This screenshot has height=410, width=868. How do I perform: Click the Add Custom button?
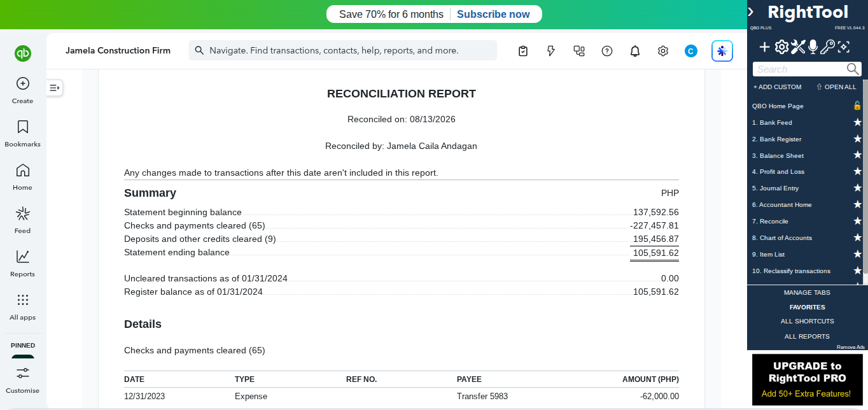[778, 87]
